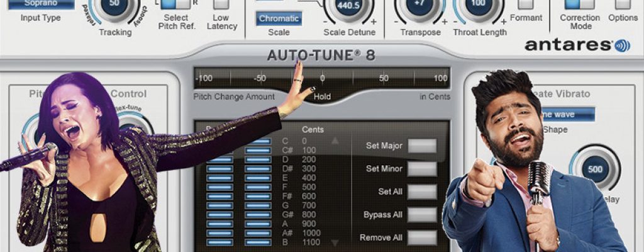Click the note label F# in the scale list
The height and width of the screenshot is (252, 644).
287,197
